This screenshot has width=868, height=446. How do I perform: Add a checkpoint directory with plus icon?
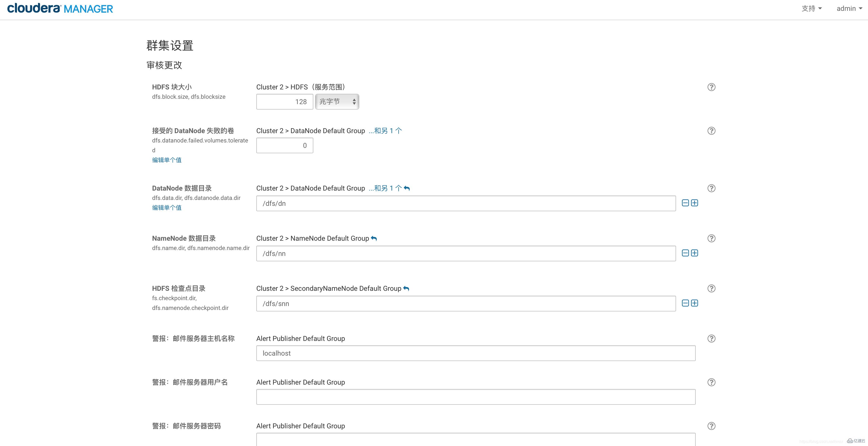tap(694, 303)
